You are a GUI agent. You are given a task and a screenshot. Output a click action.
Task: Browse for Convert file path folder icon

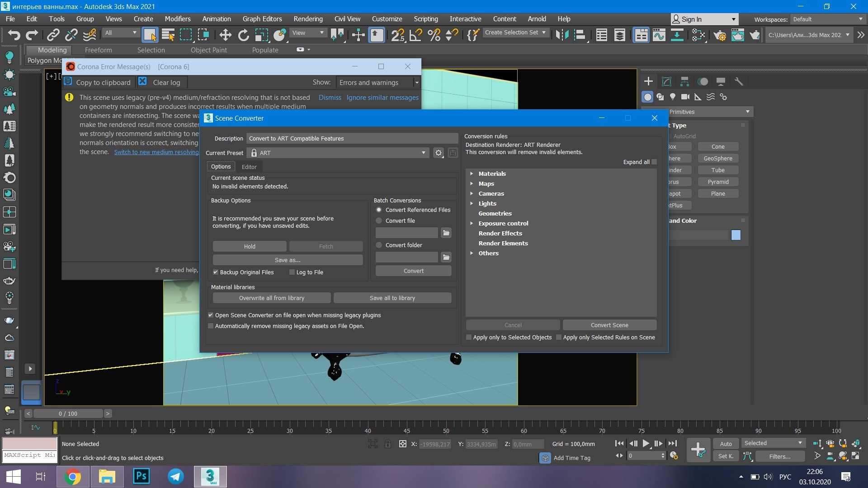(446, 233)
